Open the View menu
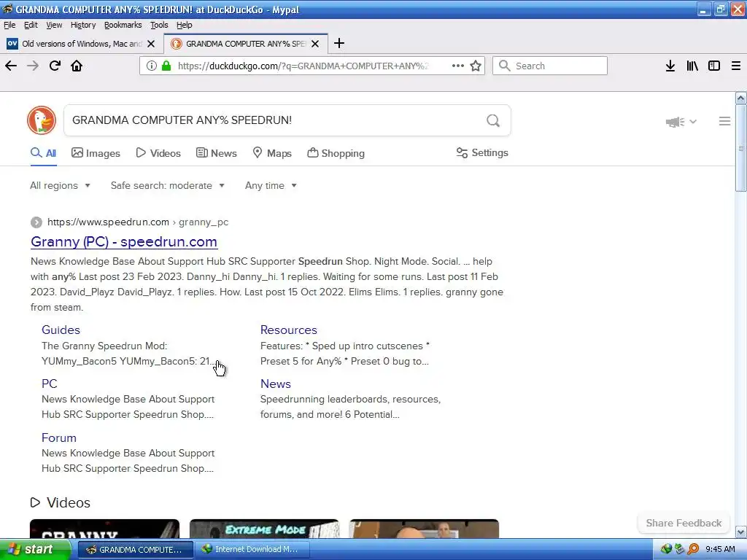Image resolution: width=747 pixels, height=560 pixels. tap(54, 25)
